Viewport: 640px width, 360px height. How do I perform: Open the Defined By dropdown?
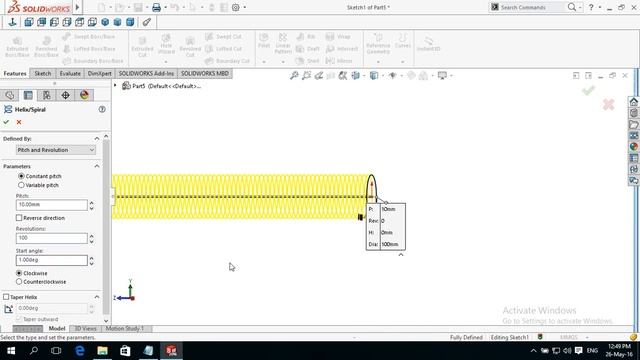coord(56,150)
